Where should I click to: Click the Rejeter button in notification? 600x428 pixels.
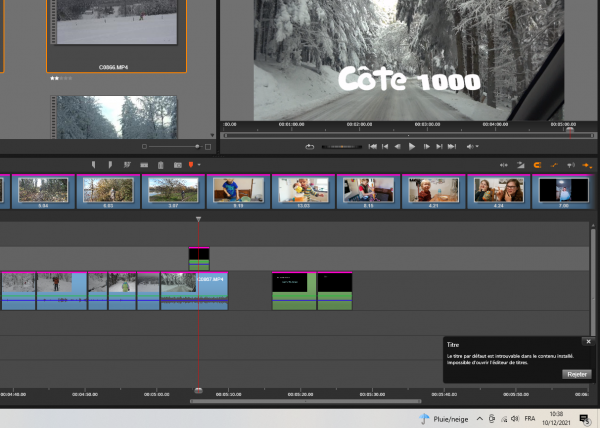[x=576, y=373]
